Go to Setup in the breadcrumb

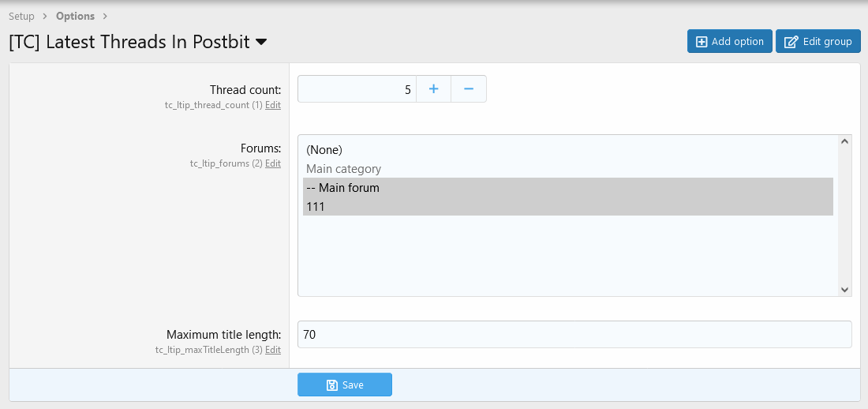pyautogui.click(x=21, y=16)
